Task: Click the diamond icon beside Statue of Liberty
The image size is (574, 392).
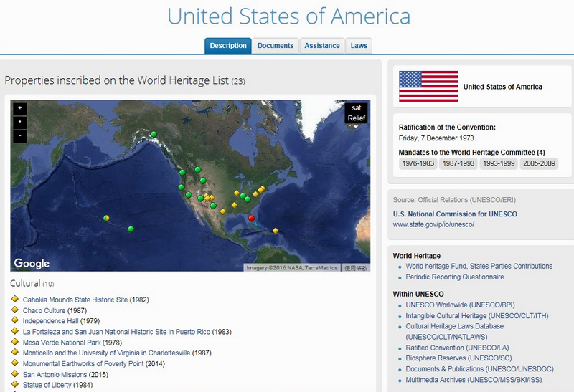Action: click(15, 384)
